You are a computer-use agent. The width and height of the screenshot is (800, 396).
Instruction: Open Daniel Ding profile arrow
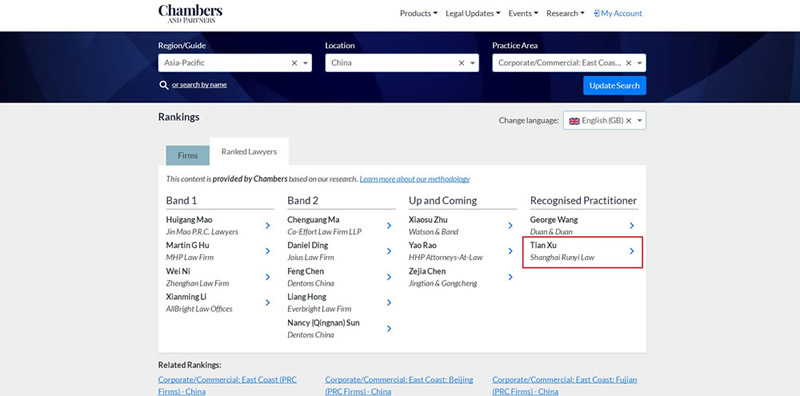click(389, 251)
